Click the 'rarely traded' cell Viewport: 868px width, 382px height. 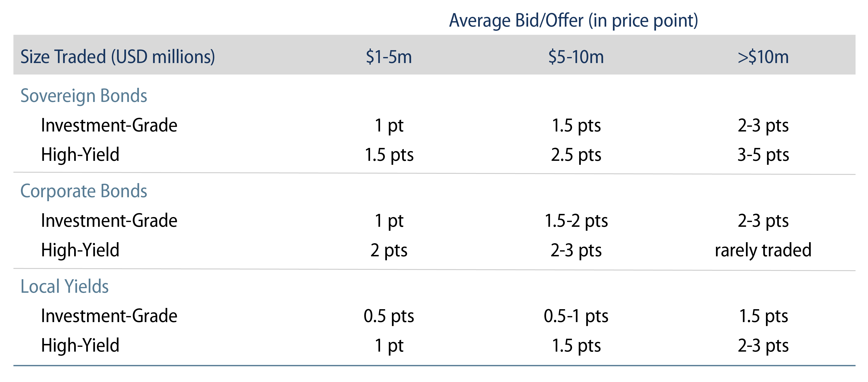point(763,250)
